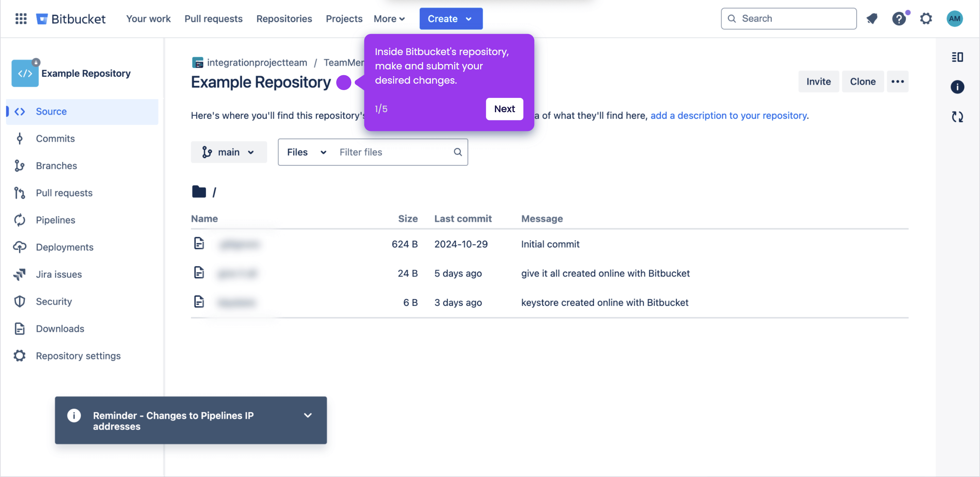Click the Downloads file icon
980x477 pixels.
19,328
